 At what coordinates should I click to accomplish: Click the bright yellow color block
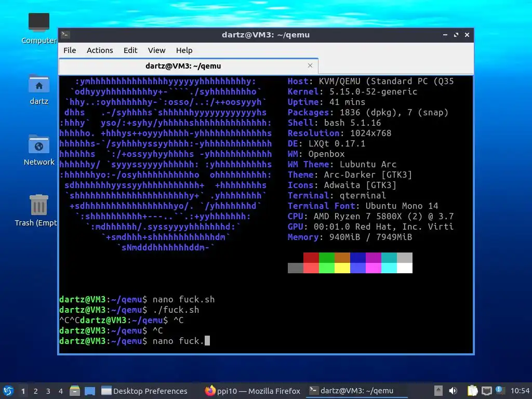coord(342,268)
